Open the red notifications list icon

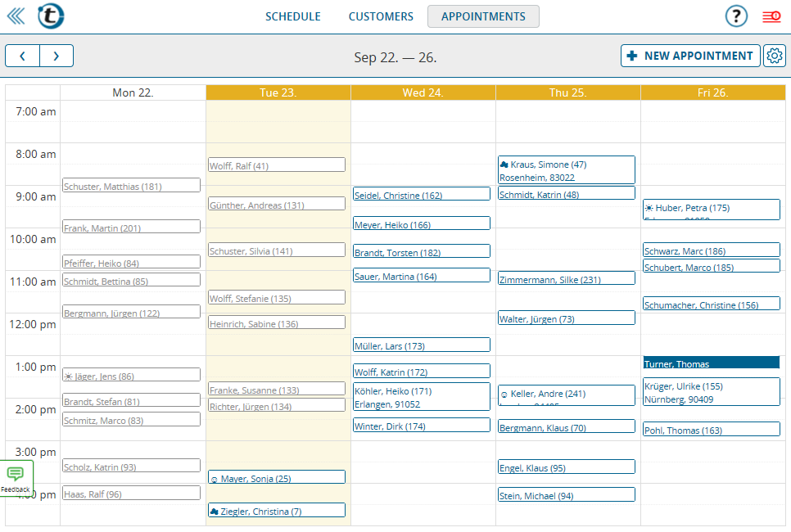(x=771, y=16)
